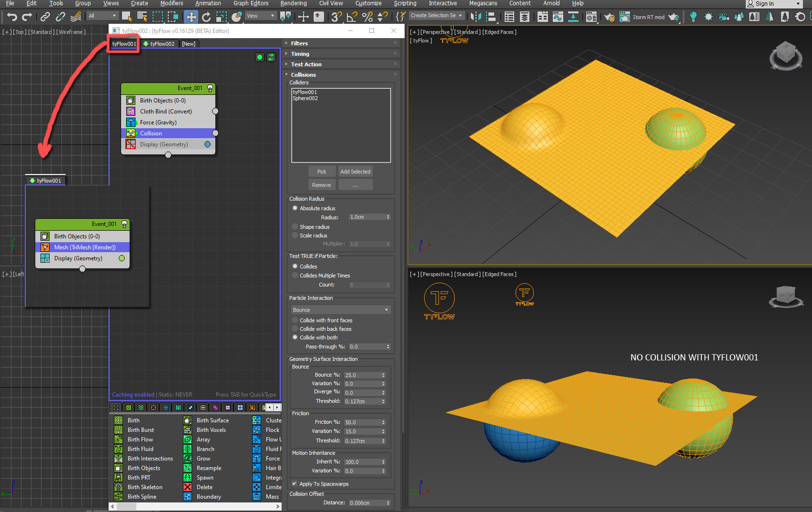Screen dimensions: 812x512
Task: Open the All selection filter dropdown
Action: click(102, 16)
